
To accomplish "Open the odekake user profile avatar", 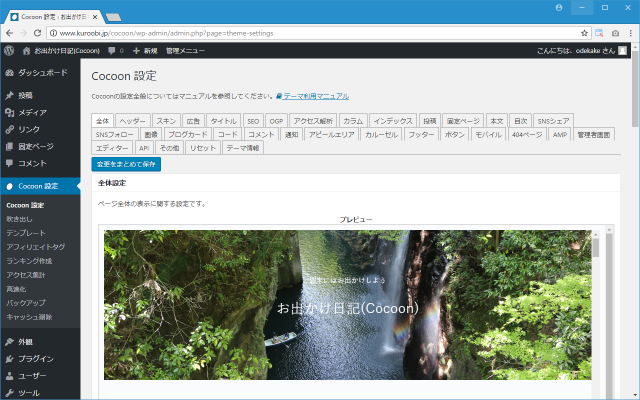I will 622,51.
